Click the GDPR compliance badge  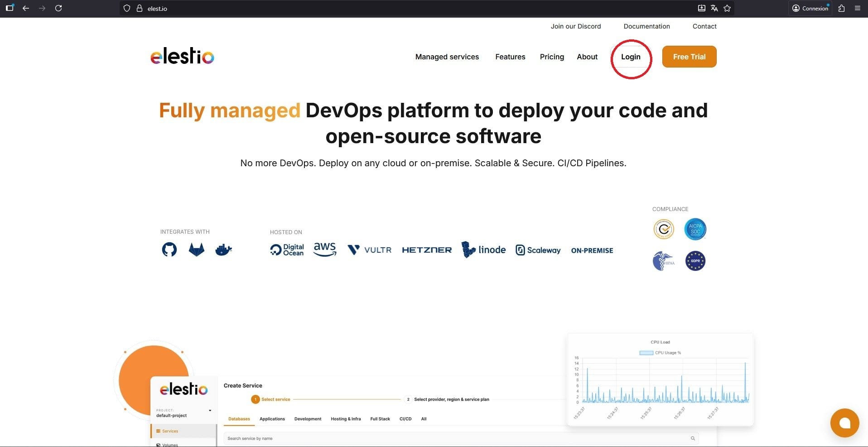[695, 261]
